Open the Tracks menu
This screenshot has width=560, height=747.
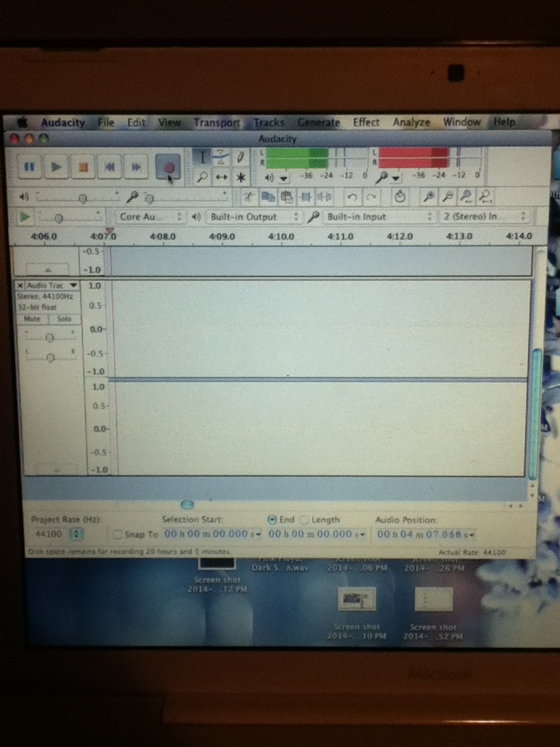(268, 122)
